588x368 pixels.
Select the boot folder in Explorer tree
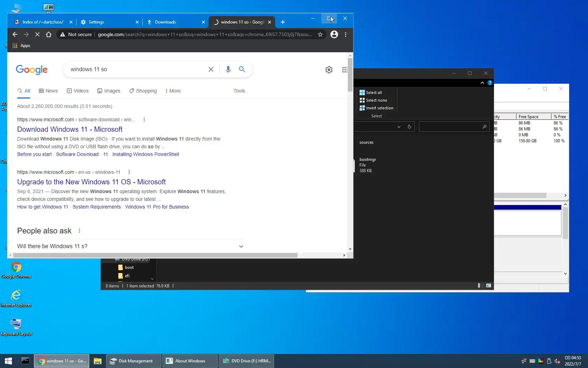pyautogui.click(x=126, y=267)
